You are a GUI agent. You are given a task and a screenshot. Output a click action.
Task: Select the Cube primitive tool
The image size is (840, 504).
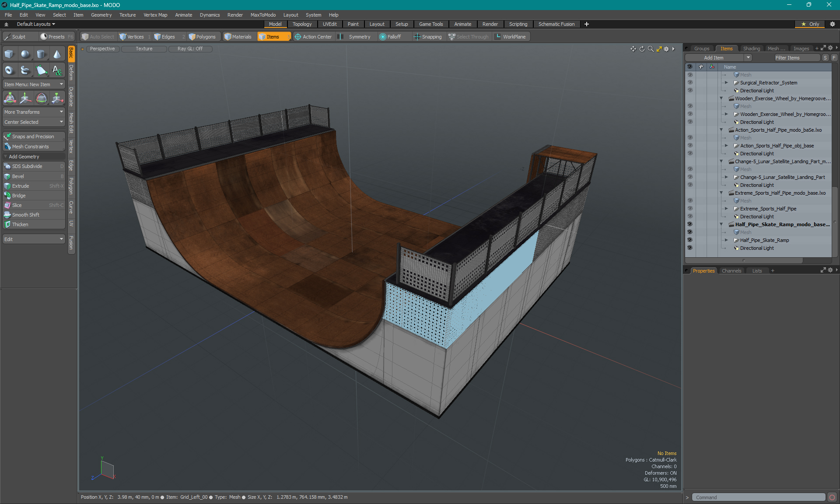coord(9,54)
